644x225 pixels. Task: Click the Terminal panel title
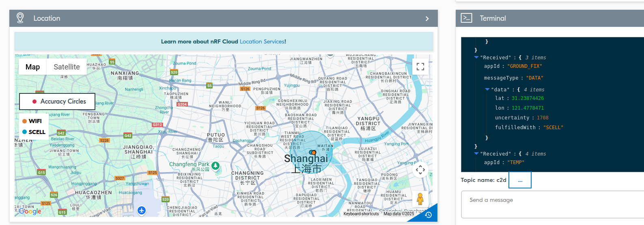point(493,18)
